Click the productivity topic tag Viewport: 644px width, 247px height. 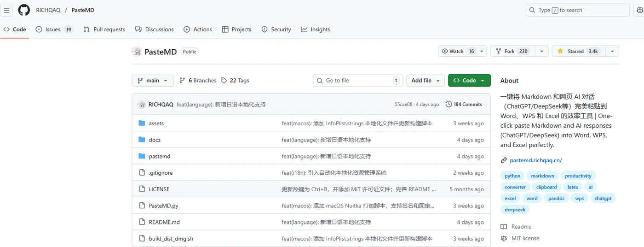578,176
